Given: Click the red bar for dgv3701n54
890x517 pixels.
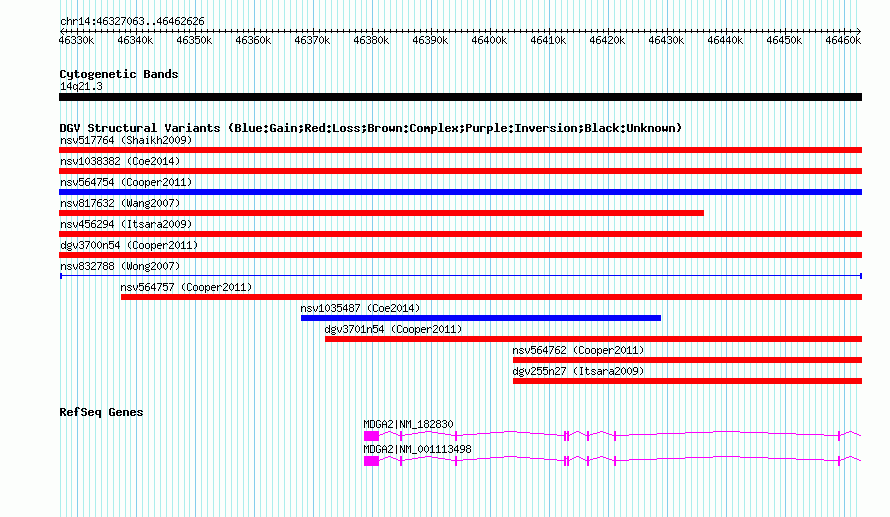Looking at the screenshot, I should (x=593, y=339).
